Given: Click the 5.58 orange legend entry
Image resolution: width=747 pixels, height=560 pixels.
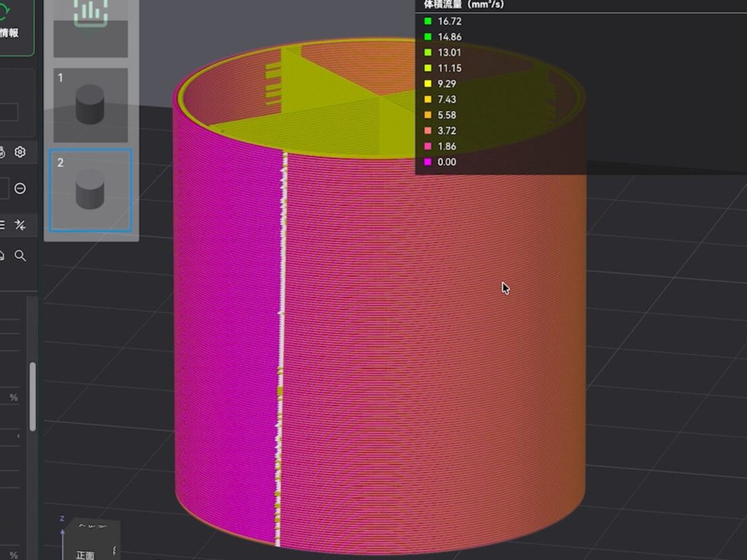Looking at the screenshot, I should click(x=446, y=115).
